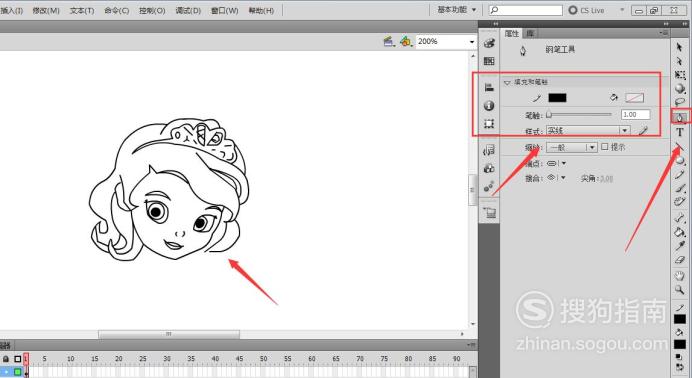Open the toolbox stroke color swatch
The height and width of the screenshot is (378, 692).
coord(680,319)
